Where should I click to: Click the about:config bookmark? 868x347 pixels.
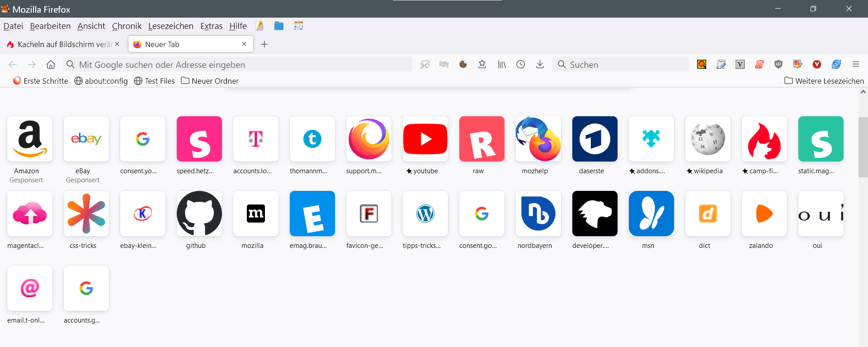point(101,81)
